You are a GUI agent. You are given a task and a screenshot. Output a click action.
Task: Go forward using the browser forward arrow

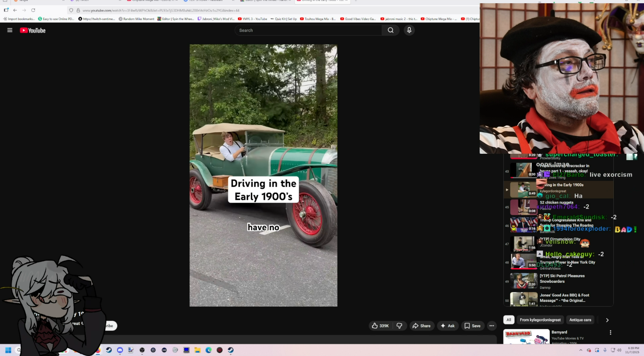coord(24,10)
